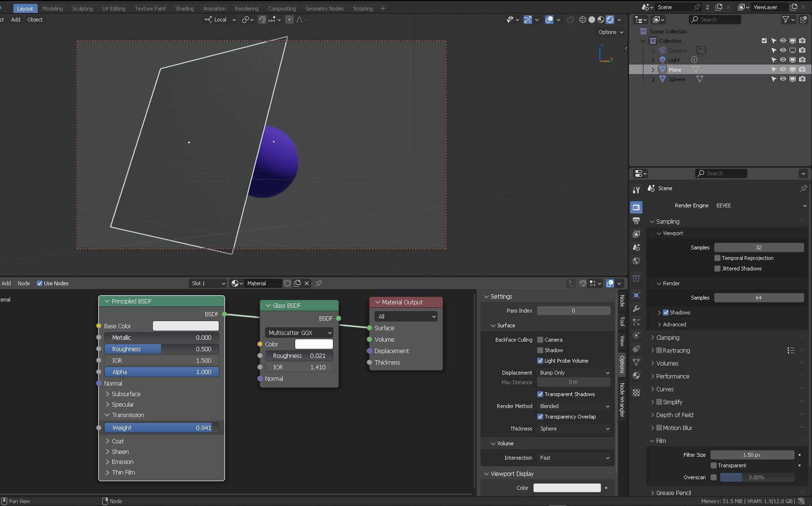
Task: Open the Render Properties tab icon
Action: click(636, 207)
